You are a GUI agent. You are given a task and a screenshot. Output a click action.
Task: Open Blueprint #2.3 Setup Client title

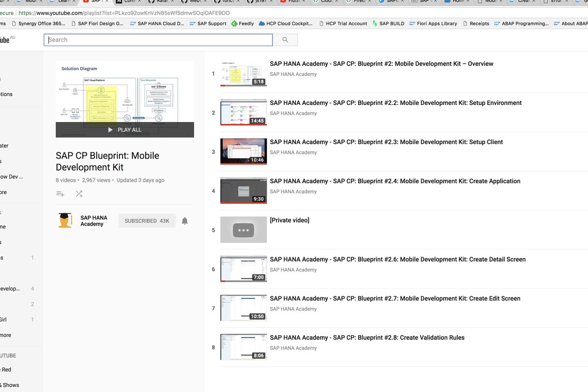pyautogui.click(x=387, y=142)
